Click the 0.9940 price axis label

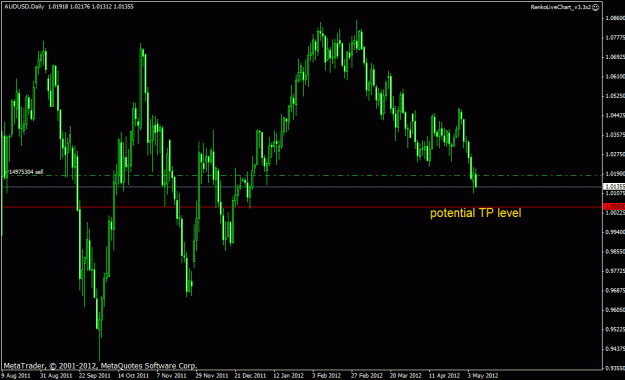(615, 232)
